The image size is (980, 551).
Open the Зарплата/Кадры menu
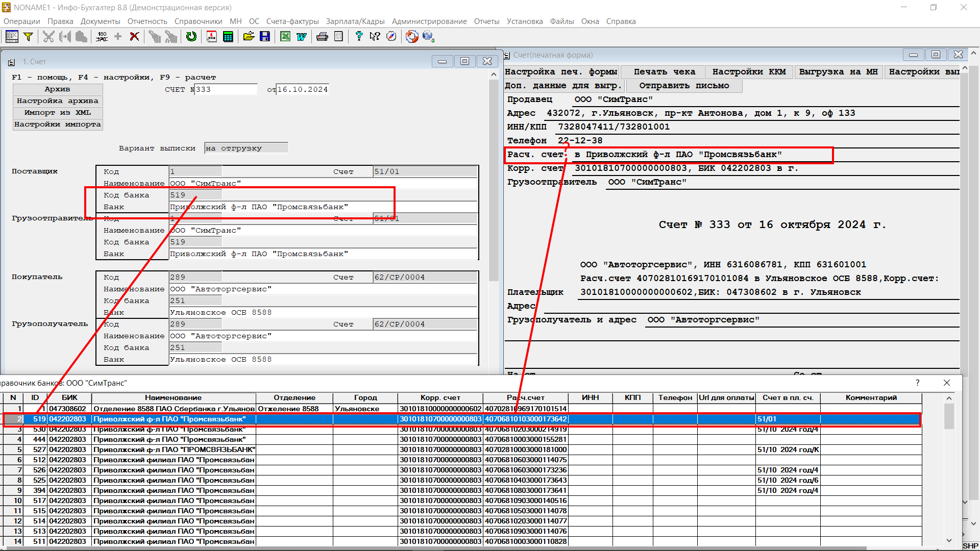click(355, 21)
